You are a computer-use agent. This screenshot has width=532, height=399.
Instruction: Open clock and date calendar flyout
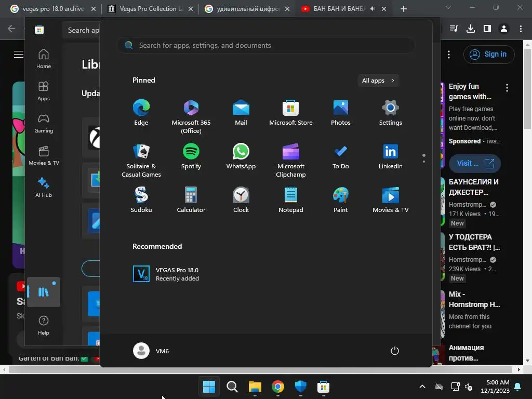pos(495,387)
